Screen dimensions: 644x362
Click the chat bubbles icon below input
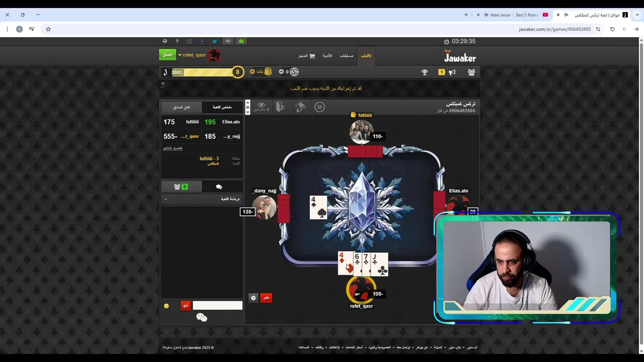point(202,317)
